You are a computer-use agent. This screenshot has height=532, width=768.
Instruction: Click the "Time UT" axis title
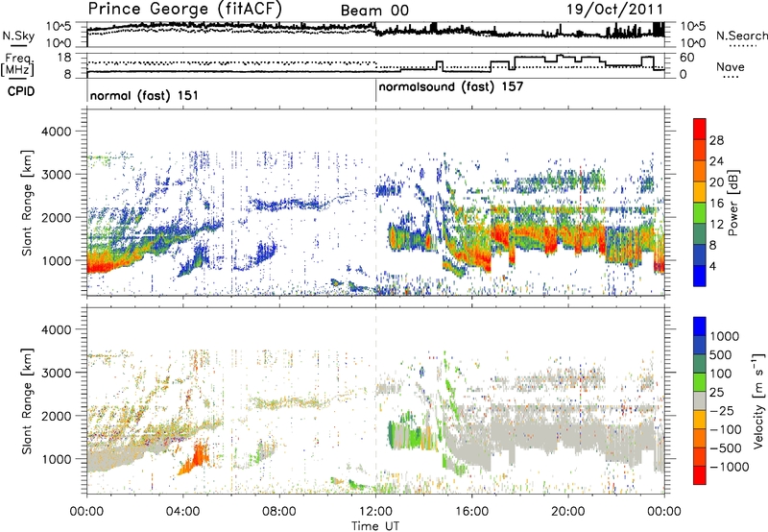click(x=375, y=525)
